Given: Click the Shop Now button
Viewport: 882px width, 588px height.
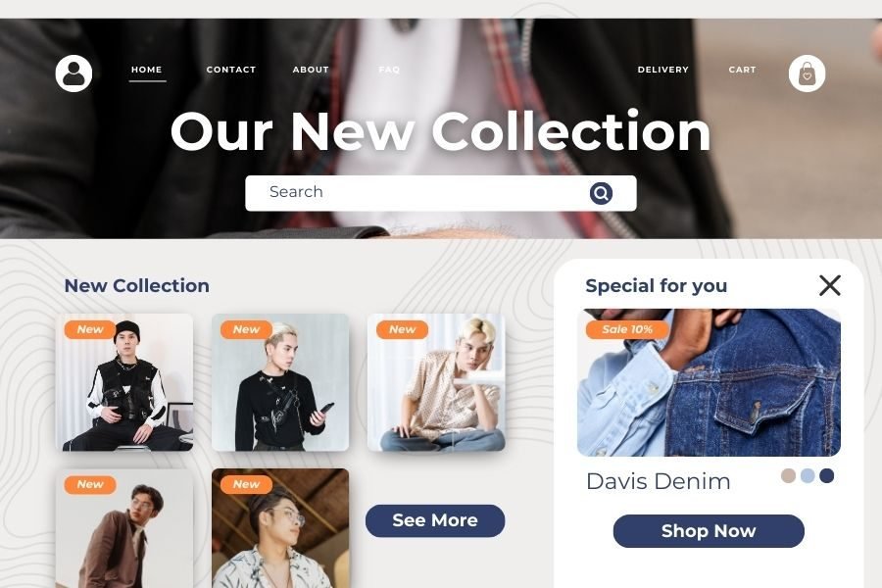Looking at the screenshot, I should [709, 530].
